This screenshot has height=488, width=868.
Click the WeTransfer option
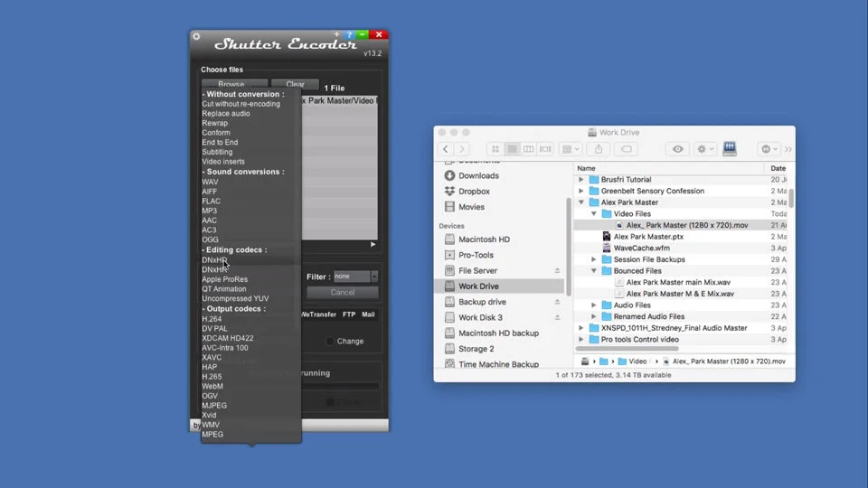click(319, 314)
